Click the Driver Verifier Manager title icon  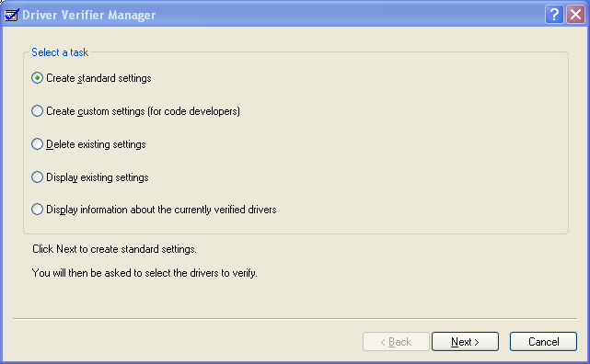[x=11, y=15]
